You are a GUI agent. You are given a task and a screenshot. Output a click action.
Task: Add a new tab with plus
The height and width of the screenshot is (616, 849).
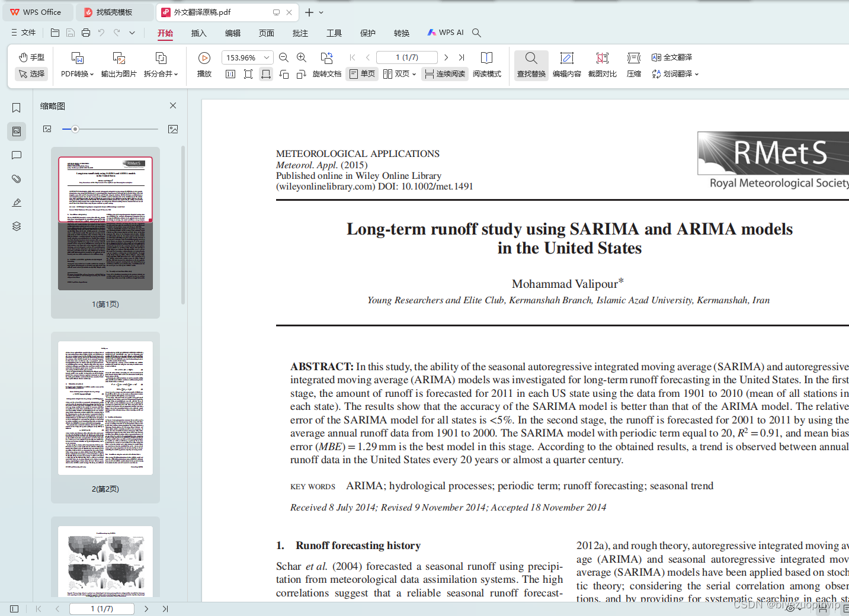[309, 12]
